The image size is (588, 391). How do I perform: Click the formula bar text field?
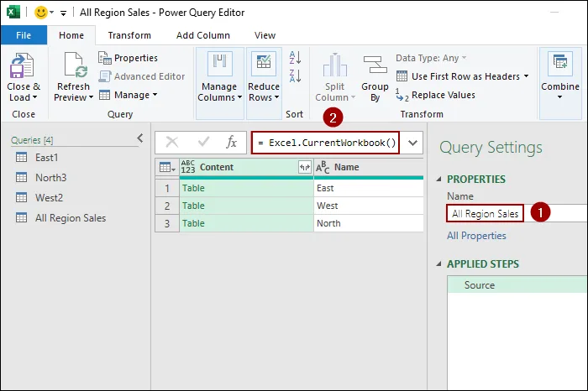point(326,143)
